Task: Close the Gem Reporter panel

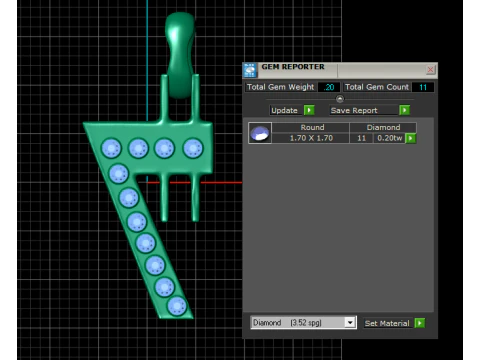Action: 430,70
